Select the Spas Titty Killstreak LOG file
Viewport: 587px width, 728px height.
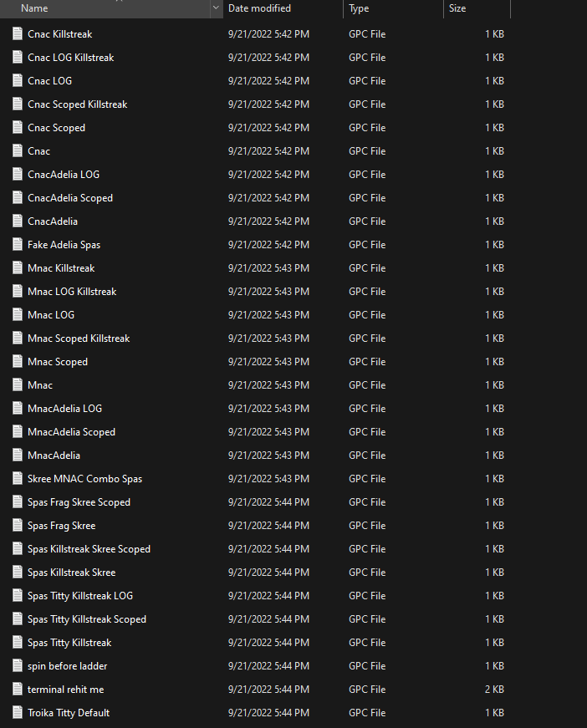(79, 596)
